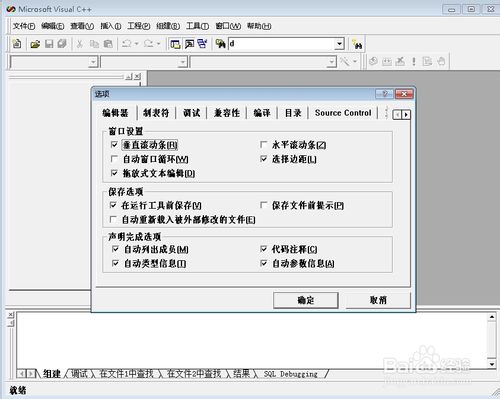Enable the 保存文件前提示 checkbox
500x399 pixels.
coord(263,205)
